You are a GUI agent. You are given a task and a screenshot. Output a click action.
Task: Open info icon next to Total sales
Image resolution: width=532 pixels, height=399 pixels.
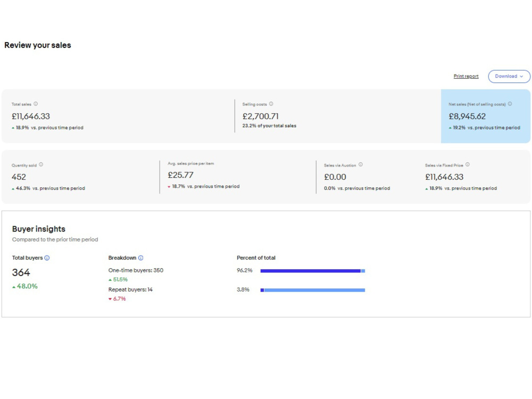36,104
